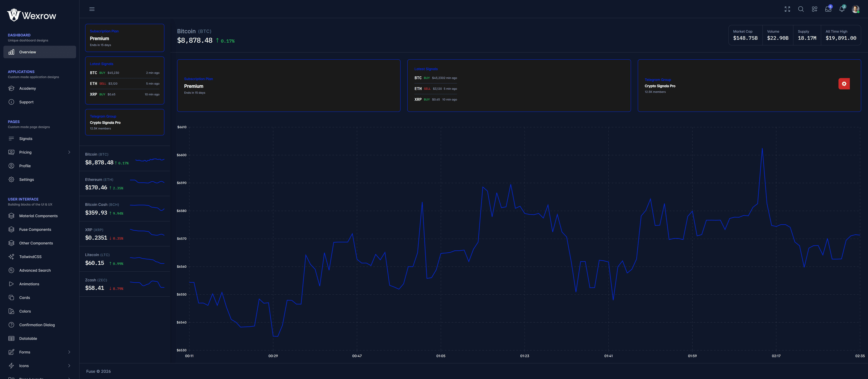Go to the Academy page
The width and height of the screenshot is (868, 379).
(40, 88)
